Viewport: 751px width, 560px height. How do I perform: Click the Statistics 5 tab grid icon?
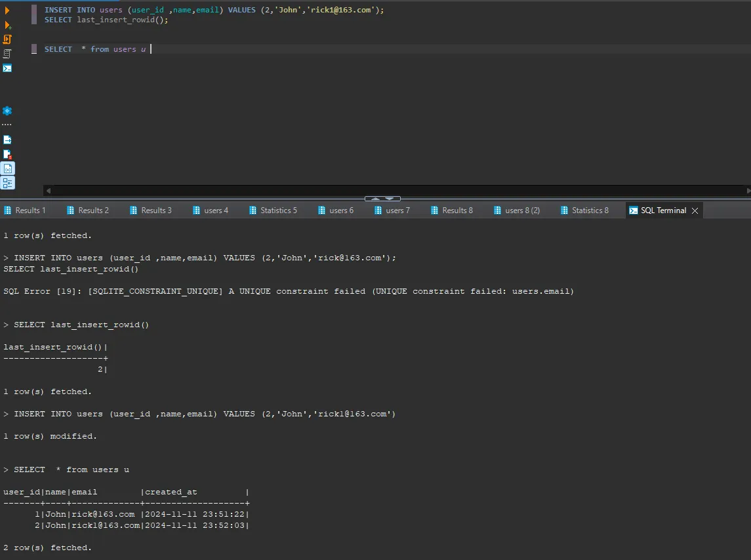click(253, 210)
